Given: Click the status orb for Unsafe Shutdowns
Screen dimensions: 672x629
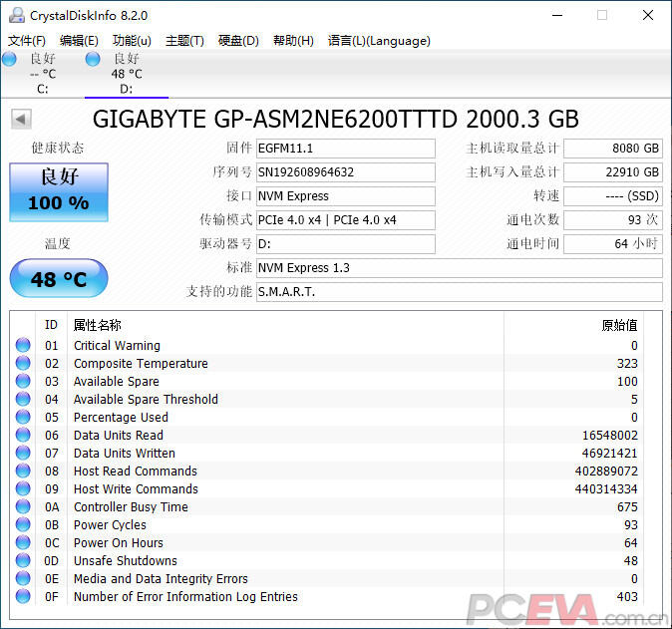Looking at the screenshot, I should point(23,560).
